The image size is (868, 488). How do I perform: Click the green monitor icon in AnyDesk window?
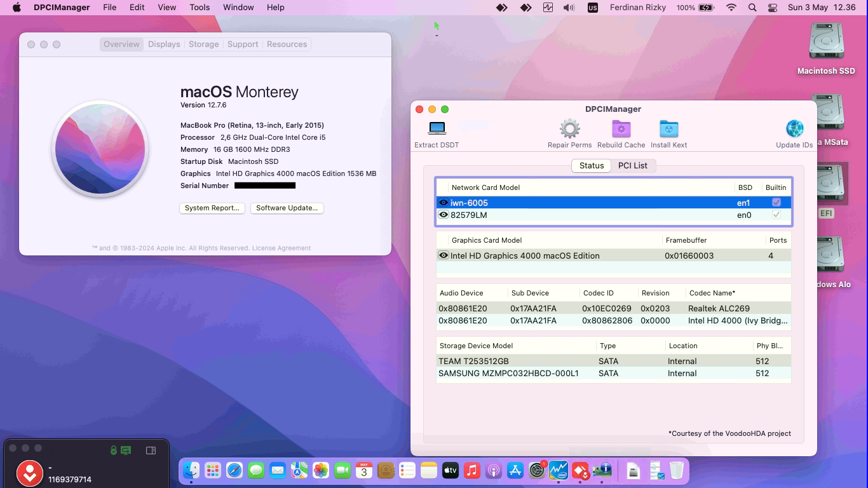coord(126,451)
